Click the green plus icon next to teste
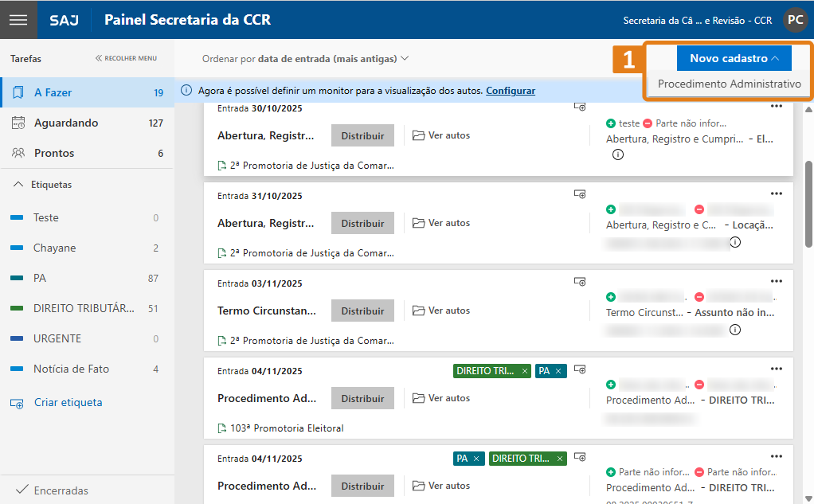 pos(610,123)
